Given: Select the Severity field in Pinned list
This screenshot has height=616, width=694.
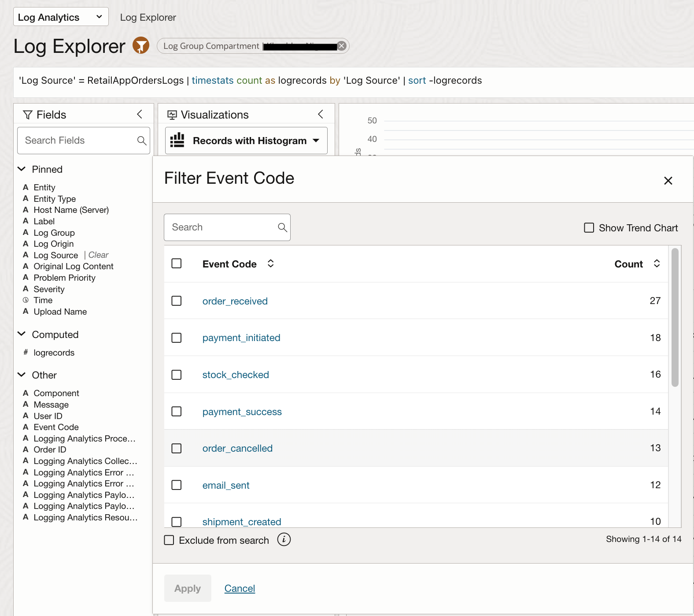Looking at the screenshot, I should click(49, 289).
